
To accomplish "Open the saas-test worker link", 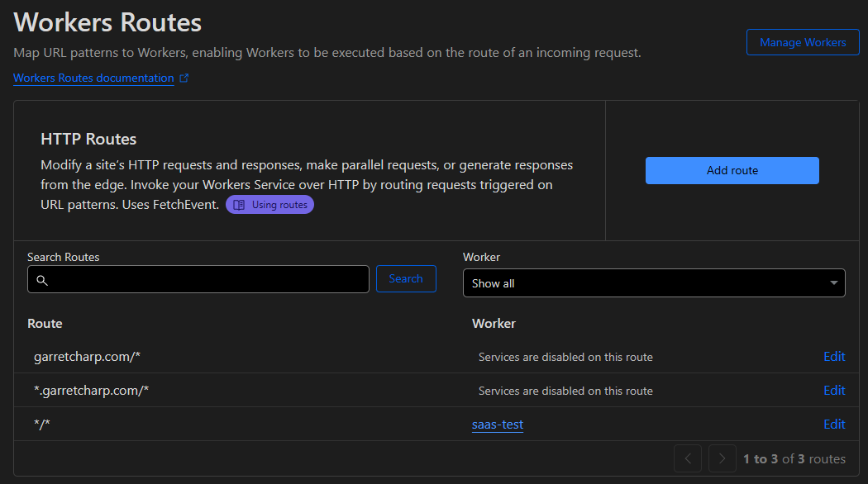I will (498, 425).
